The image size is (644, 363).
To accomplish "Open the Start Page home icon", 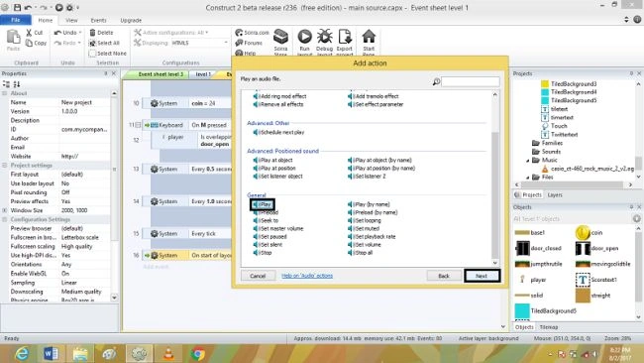I will point(369,37).
